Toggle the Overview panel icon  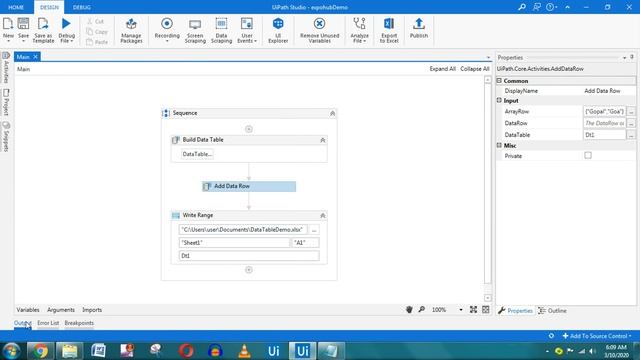[486, 310]
